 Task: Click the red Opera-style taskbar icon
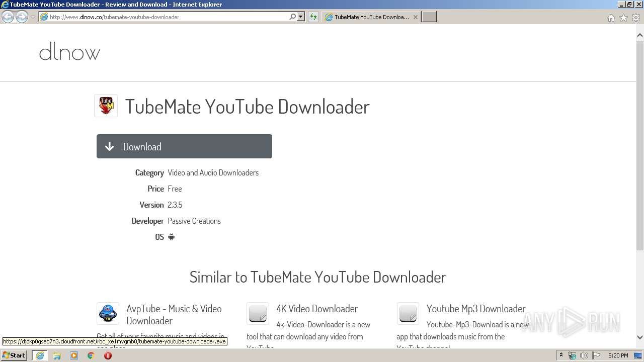pyautogui.click(x=108, y=355)
